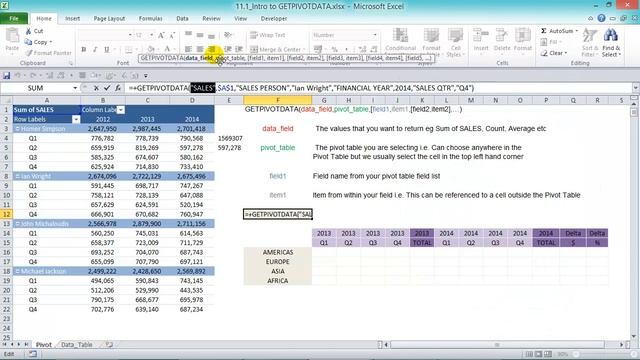The width and height of the screenshot is (640, 360).
Task: Apply Comma Style number format
Action: coord(346,49)
